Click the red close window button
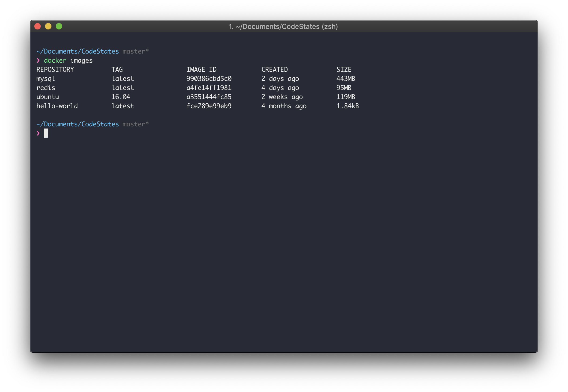 coord(38,26)
